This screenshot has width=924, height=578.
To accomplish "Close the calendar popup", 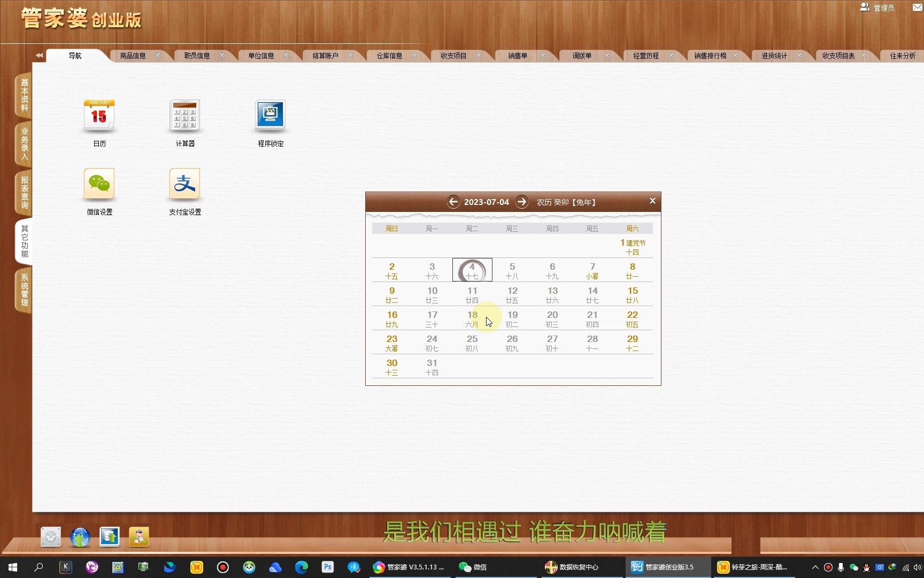I will tap(652, 201).
